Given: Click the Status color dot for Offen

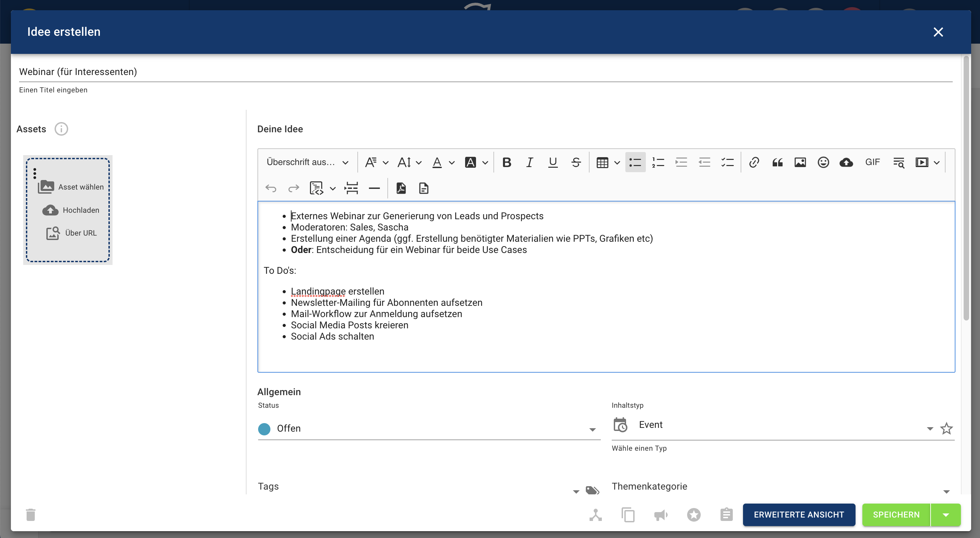Looking at the screenshot, I should 264,429.
